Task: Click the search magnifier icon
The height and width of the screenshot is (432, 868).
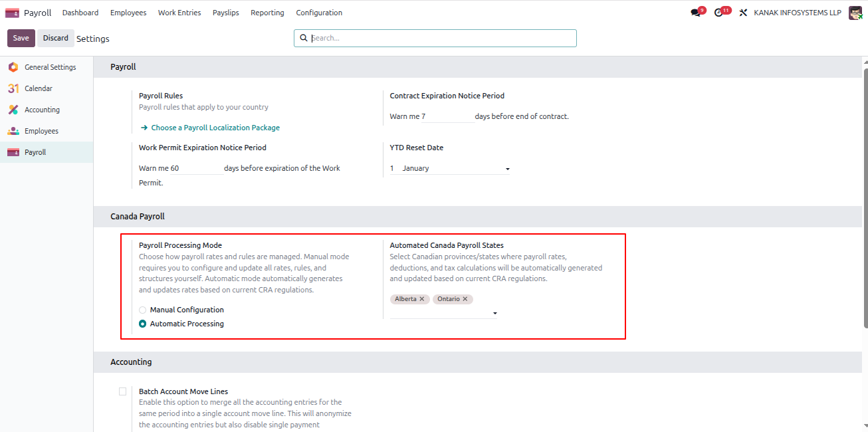Action: pos(304,38)
